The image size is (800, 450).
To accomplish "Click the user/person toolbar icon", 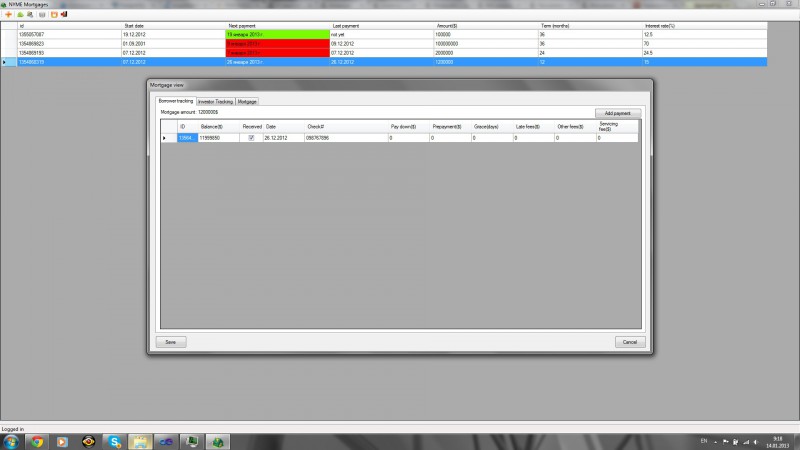I will 30,14.
